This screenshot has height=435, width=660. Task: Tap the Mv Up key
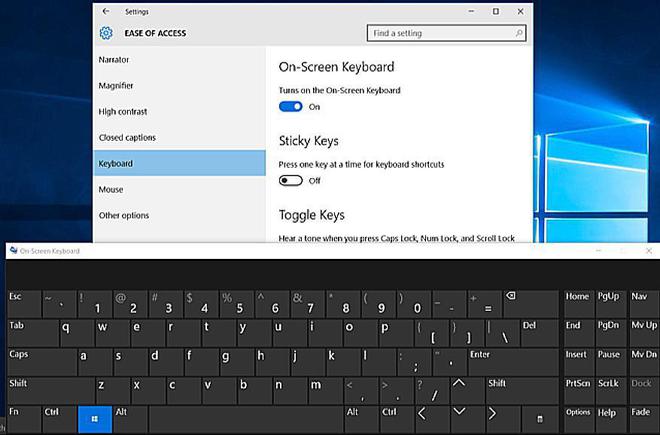coord(644,333)
